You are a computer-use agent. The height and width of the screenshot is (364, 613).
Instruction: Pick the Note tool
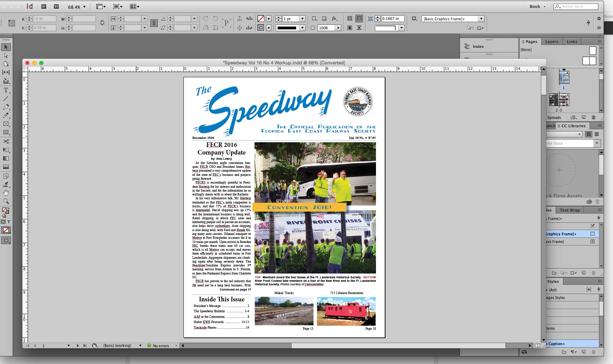coord(6,176)
